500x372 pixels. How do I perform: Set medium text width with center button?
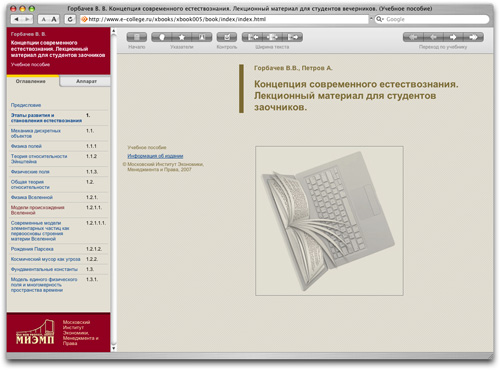(272, 37)
